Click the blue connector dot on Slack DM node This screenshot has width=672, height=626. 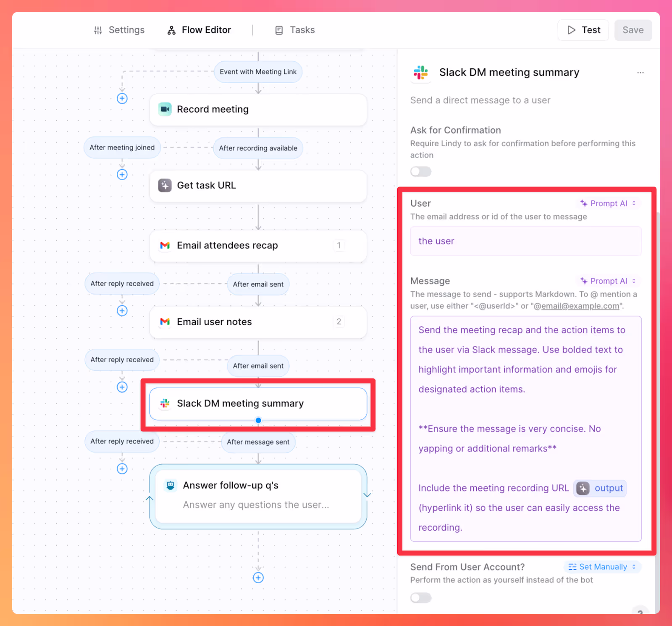tap(258, 420)
